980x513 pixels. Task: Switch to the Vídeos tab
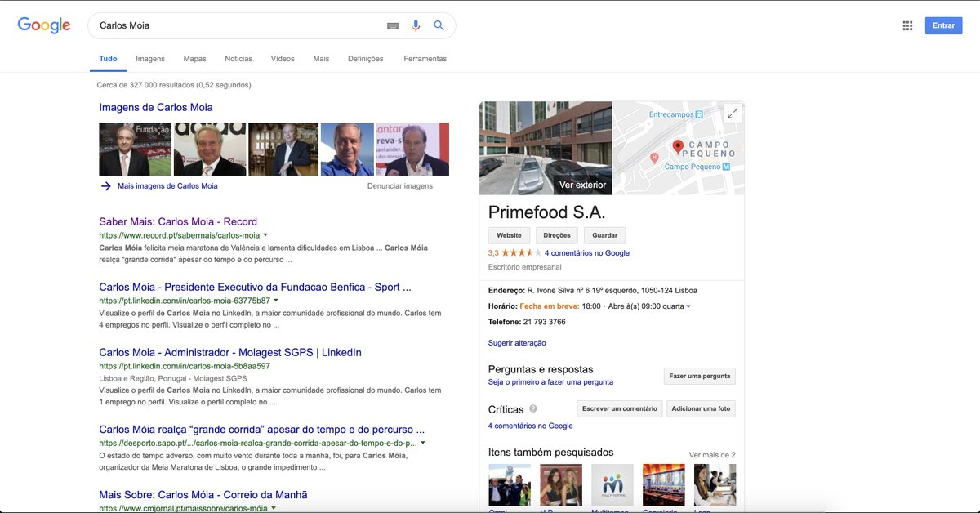point(283,59)
